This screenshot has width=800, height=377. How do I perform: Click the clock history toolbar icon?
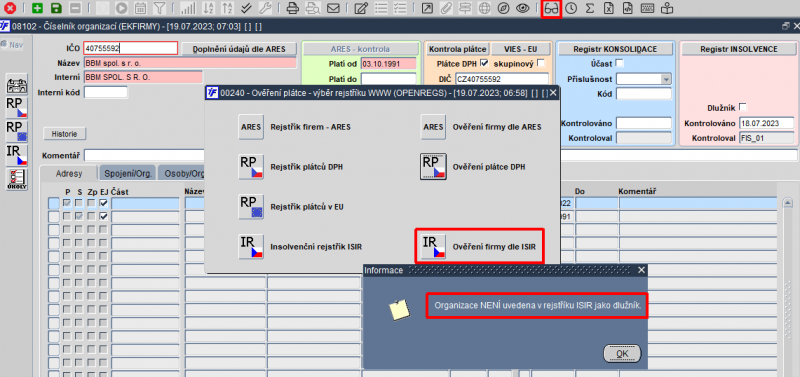(x=571, y=8)
